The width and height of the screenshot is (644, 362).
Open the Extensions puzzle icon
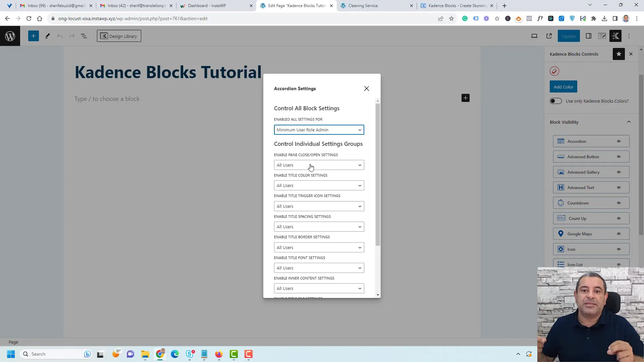click(594, 18)
